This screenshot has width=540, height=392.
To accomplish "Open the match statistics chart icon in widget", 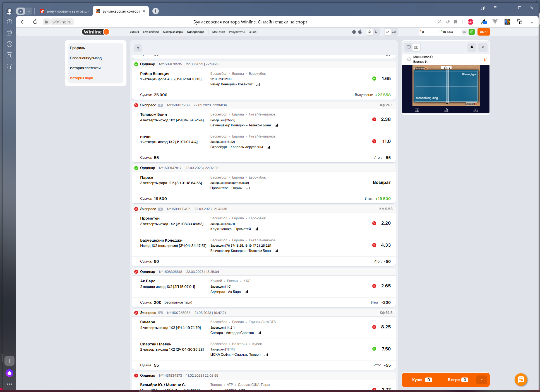I will click(x=446, y=110).
